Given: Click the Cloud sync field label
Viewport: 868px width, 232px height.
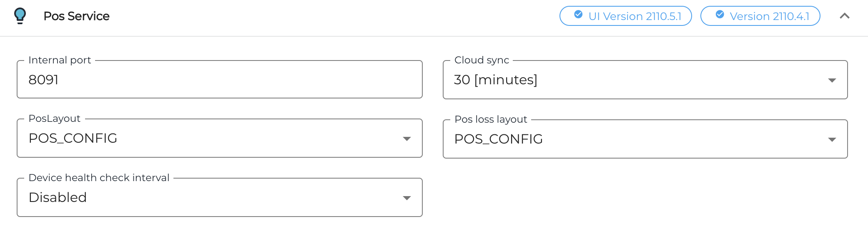Looking at the screenshot, I should (x=482, y=60).
